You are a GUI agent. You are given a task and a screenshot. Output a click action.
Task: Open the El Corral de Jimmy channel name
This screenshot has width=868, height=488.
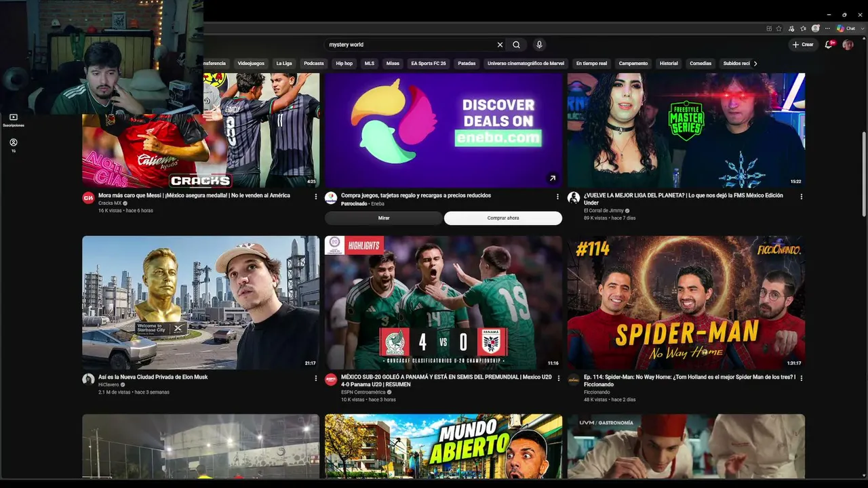coord(604,211)
